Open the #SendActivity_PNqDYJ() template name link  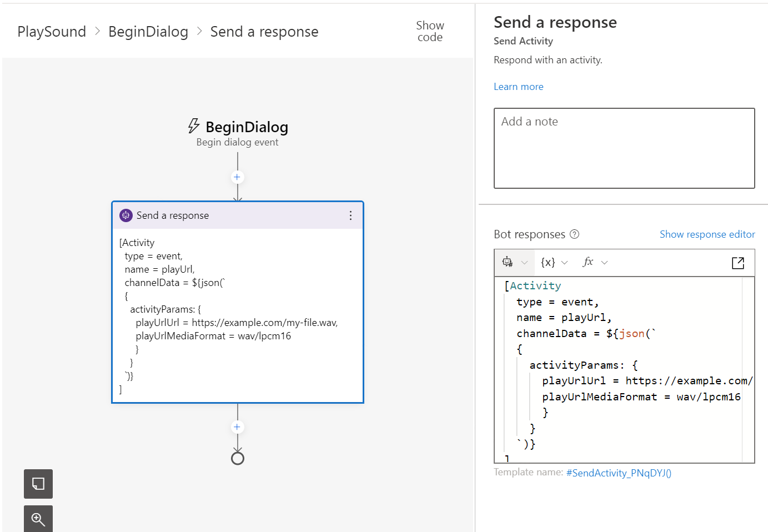point(619,473)
